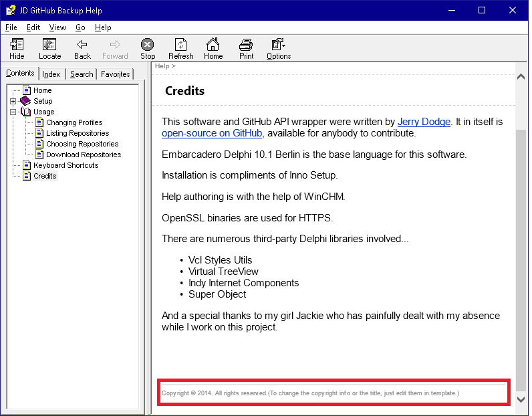Click the page icon beside Download Repositories
The image size is (532, 416).
point(39,154)
